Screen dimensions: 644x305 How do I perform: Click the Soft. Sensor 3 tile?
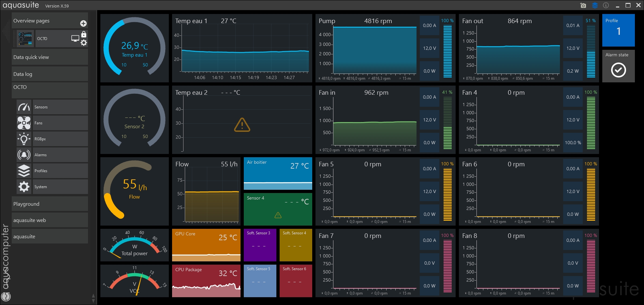(x=260, y=245)
